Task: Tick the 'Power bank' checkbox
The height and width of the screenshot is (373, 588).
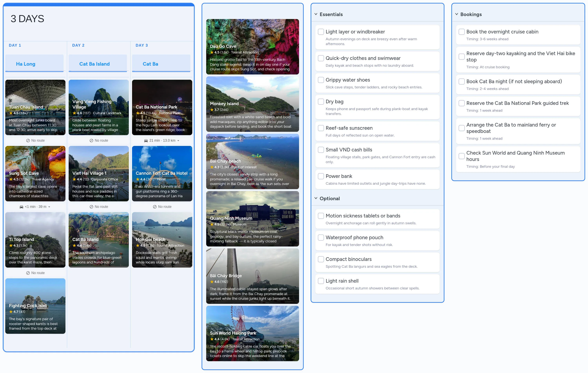Action: coord(321,176)
